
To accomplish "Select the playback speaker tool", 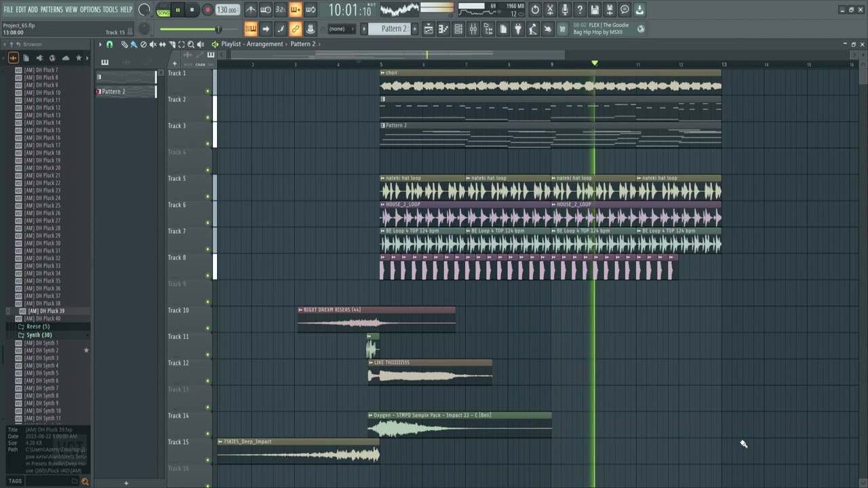I will (200, 44).
